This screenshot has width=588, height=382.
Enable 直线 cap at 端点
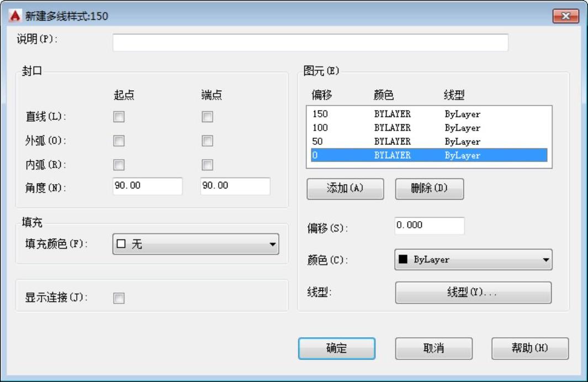[x=207, y=117]
